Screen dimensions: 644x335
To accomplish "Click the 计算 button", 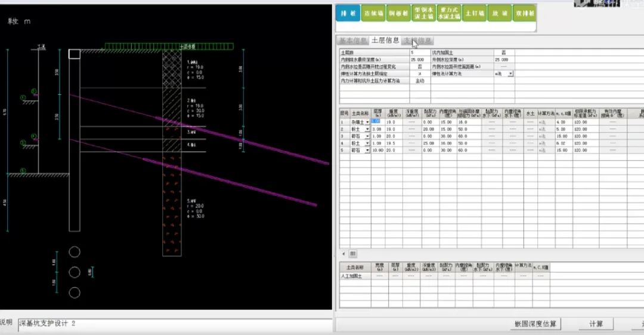I will click(596, 324).
